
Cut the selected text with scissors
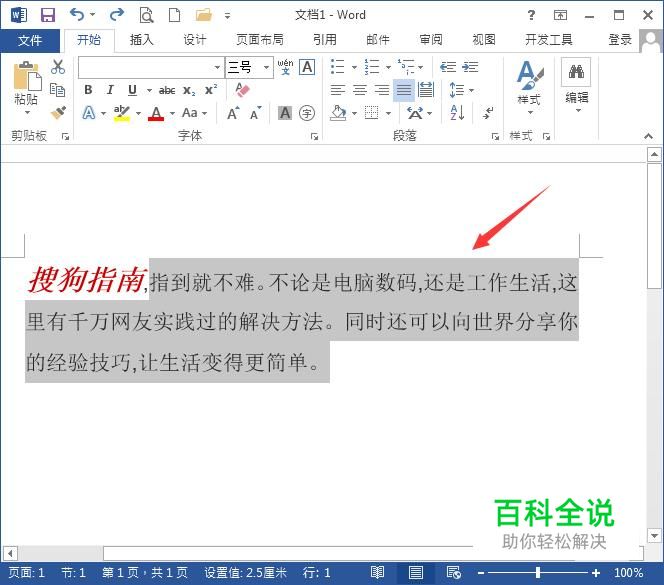pos(58,67)
